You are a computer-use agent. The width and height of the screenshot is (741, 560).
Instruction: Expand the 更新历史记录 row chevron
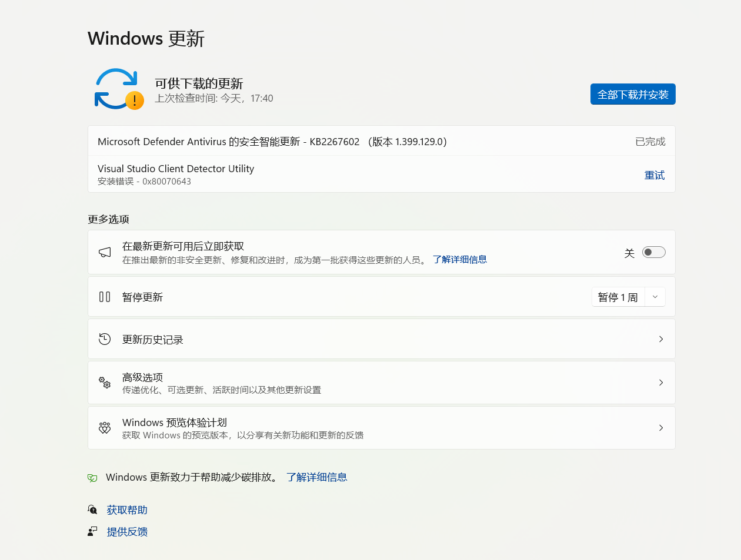pyautogui.click(x=660, y=339)
